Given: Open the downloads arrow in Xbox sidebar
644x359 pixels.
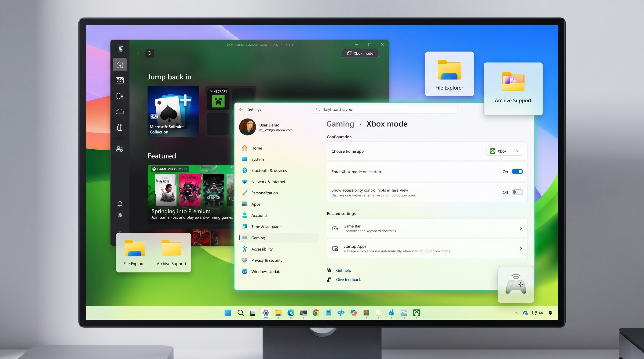Looking at the screenshot, I should [120, 230].
